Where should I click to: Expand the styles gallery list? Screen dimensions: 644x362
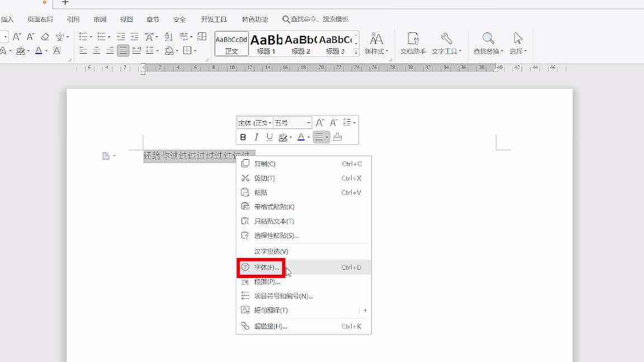click(356, 52)
